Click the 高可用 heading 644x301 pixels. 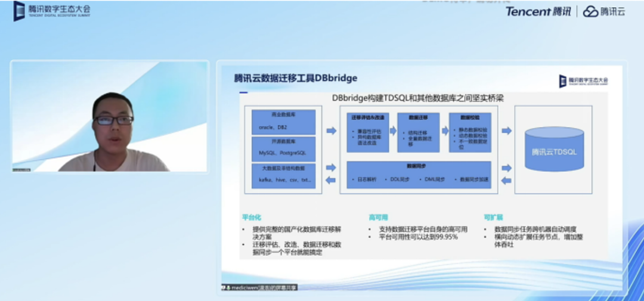378,217
